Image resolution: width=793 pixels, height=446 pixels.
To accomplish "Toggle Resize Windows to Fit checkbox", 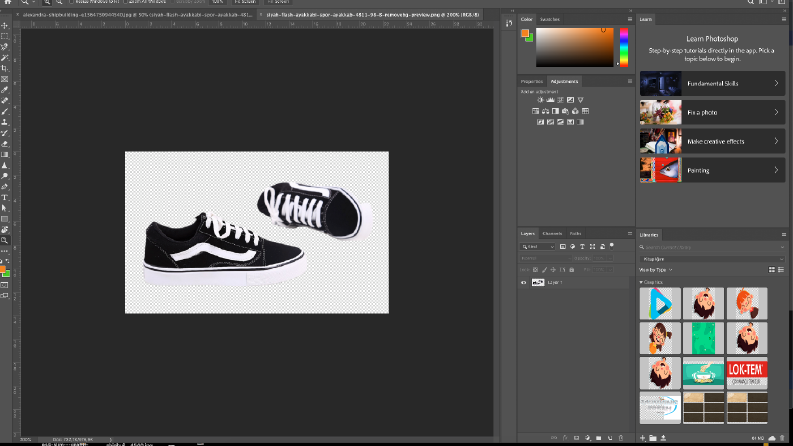I will [x=71, y=2].
